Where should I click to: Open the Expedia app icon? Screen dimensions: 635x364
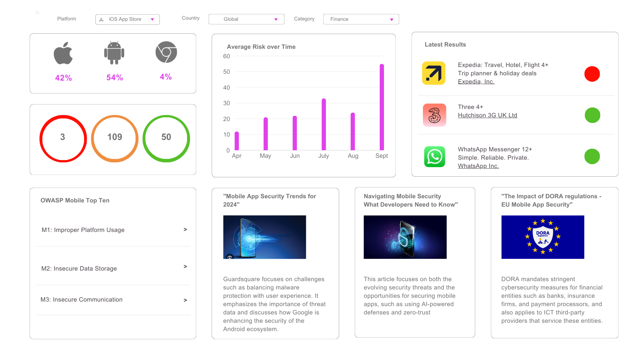point(434,73)
